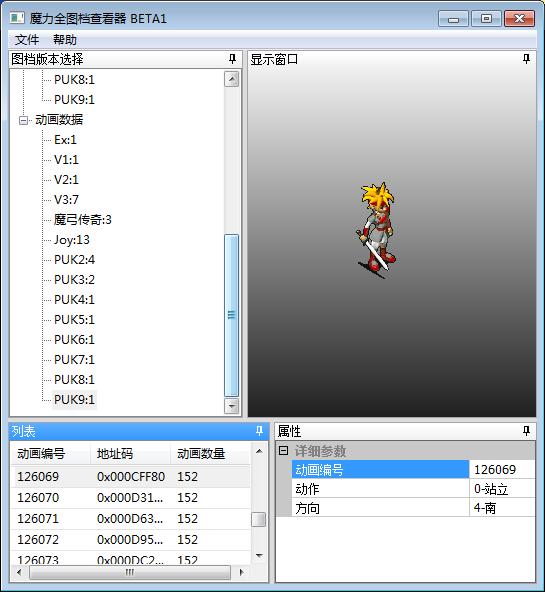
Task: Toggle pin icon on 属性 panel
Action: 527,431
